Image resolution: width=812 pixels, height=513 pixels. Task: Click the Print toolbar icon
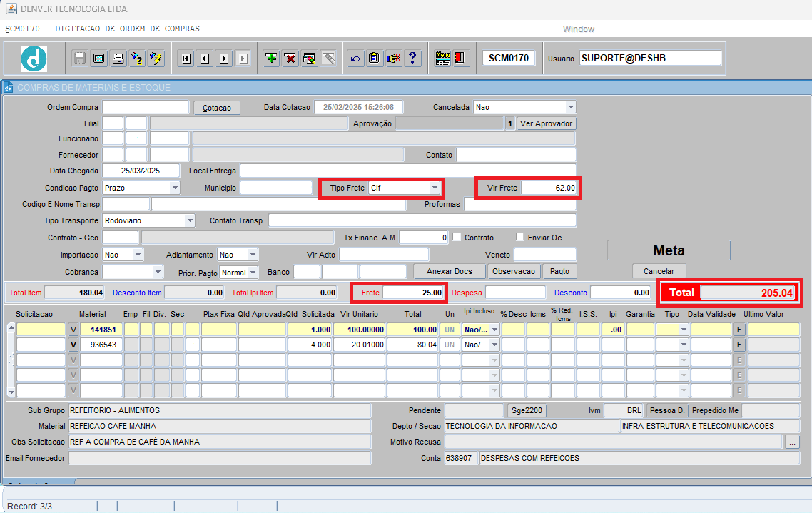[x=118, y=58]
